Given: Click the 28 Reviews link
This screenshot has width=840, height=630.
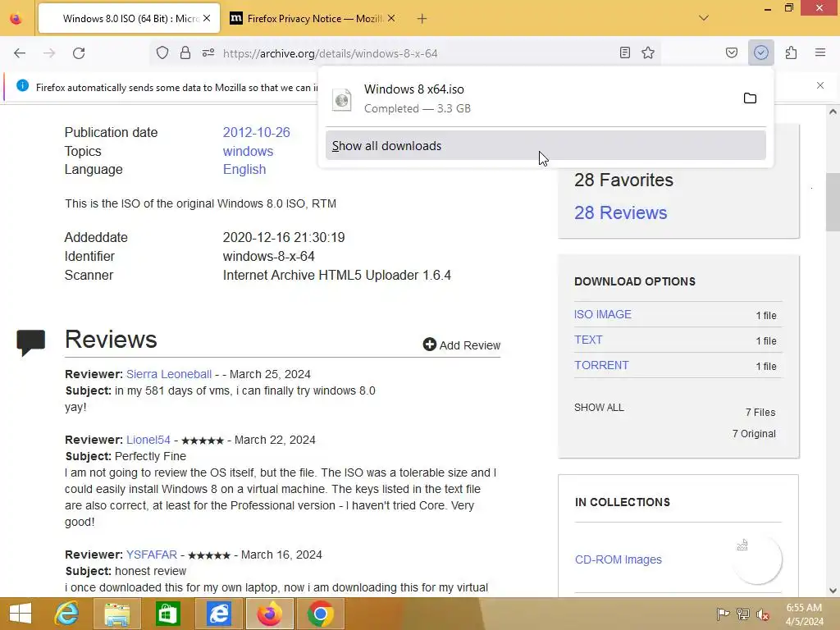Looking at the screenshot, I should tap(620, 212).
